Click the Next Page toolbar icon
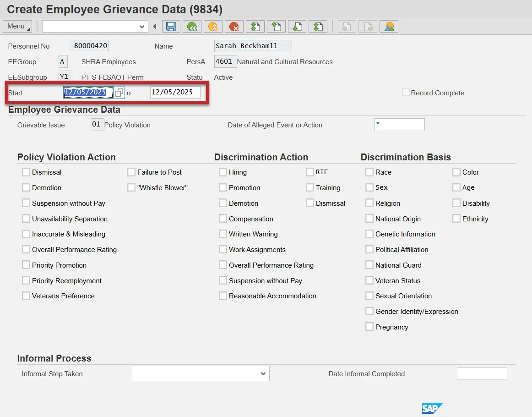Viewport: 532px width, 417px height. (x=297, y=27)
